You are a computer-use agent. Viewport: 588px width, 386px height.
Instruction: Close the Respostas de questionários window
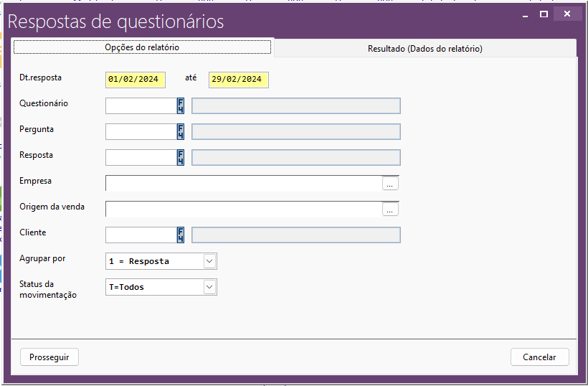(568, 14)
